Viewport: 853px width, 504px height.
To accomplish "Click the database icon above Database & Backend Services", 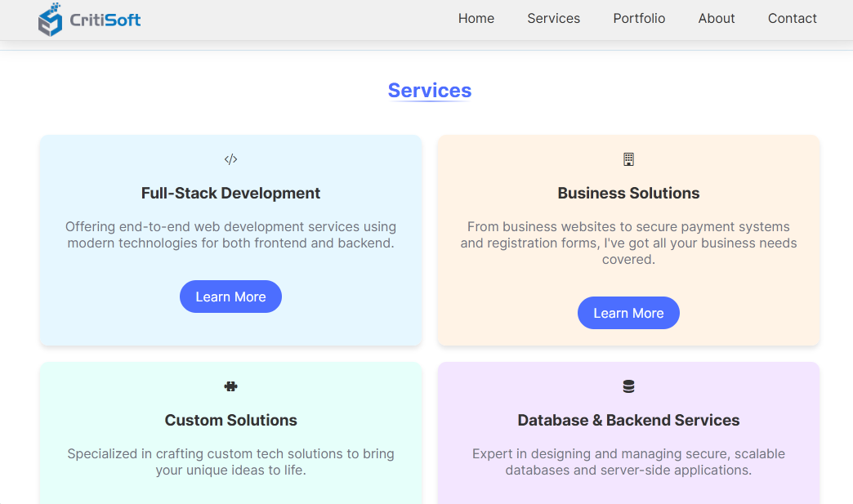I will [x=628, y=386].
